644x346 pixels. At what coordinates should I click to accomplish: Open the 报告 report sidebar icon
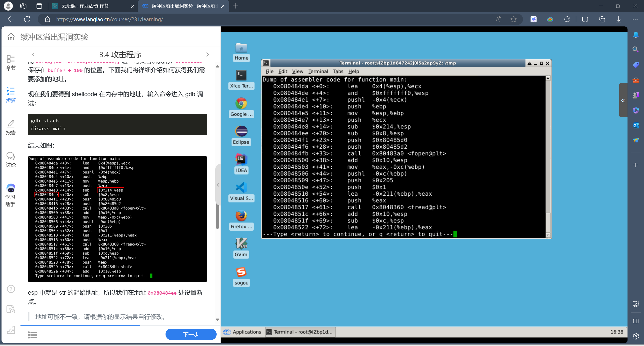click(x=11, y=127)
